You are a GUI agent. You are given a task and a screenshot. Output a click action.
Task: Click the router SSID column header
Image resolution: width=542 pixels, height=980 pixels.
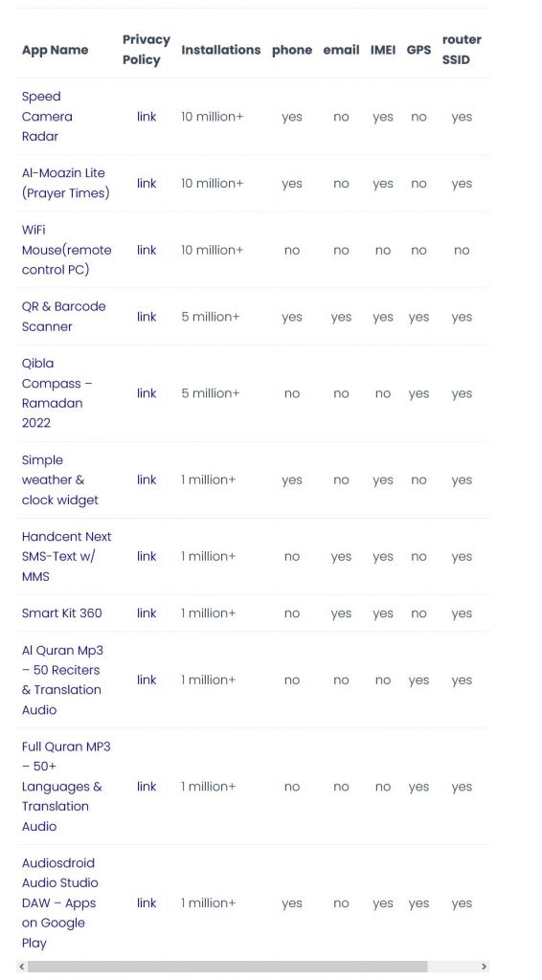[x=462, y=50]
